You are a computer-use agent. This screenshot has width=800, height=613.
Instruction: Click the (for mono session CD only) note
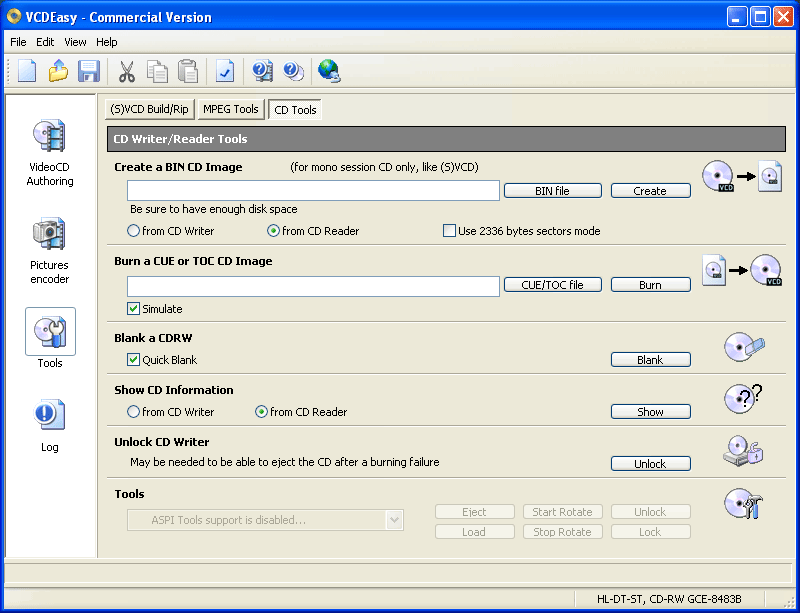click(384, 167)
